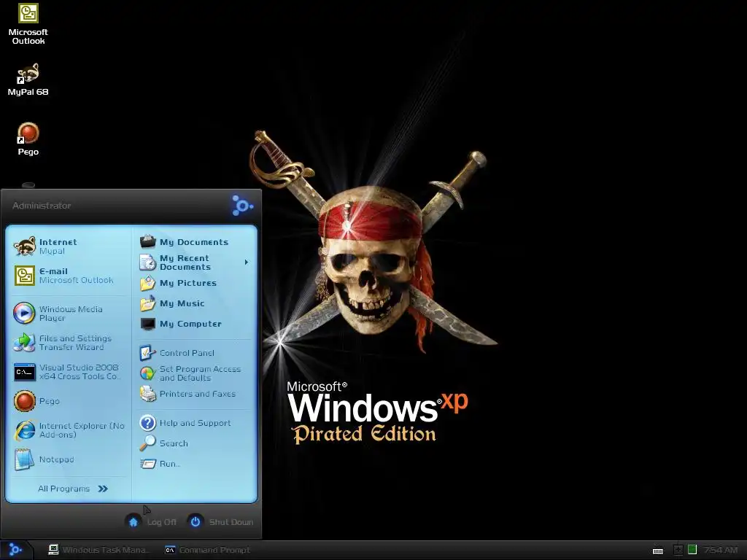Open Printers and Faxes
Screen dimensions: 747x560
coord(194,394)
